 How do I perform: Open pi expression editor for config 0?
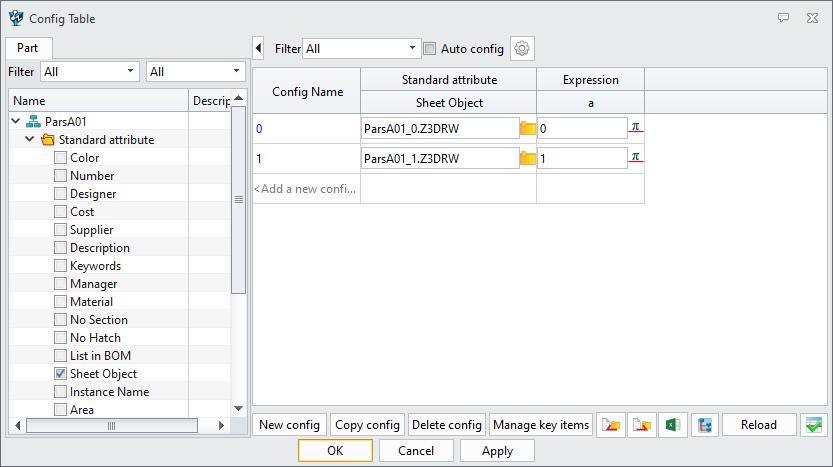click(x=635, y=128)
